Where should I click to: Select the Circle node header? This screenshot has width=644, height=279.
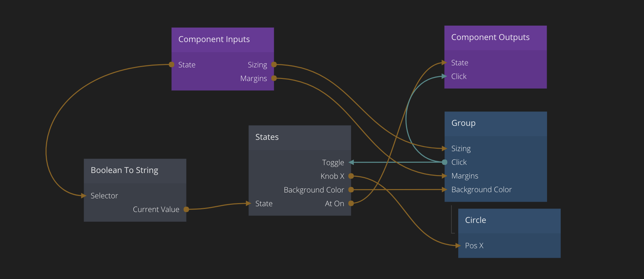(509, 221)
